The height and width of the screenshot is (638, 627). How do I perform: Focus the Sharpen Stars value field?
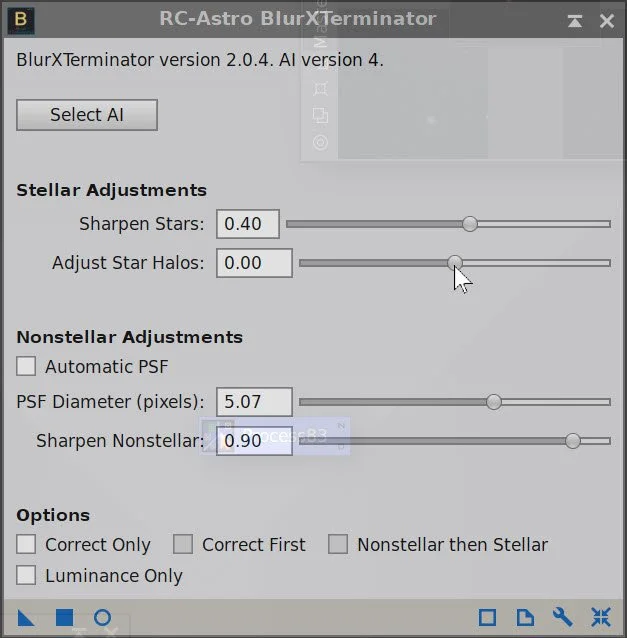248,224
